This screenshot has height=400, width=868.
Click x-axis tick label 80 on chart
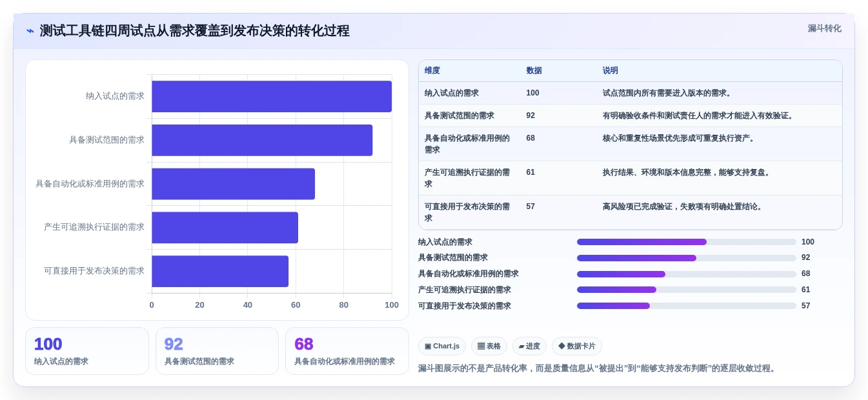point(343,305)
